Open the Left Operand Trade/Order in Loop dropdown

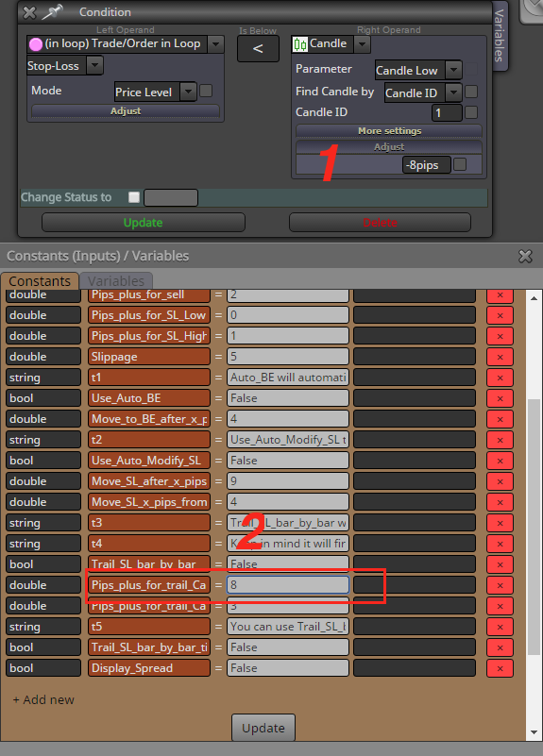215,44
